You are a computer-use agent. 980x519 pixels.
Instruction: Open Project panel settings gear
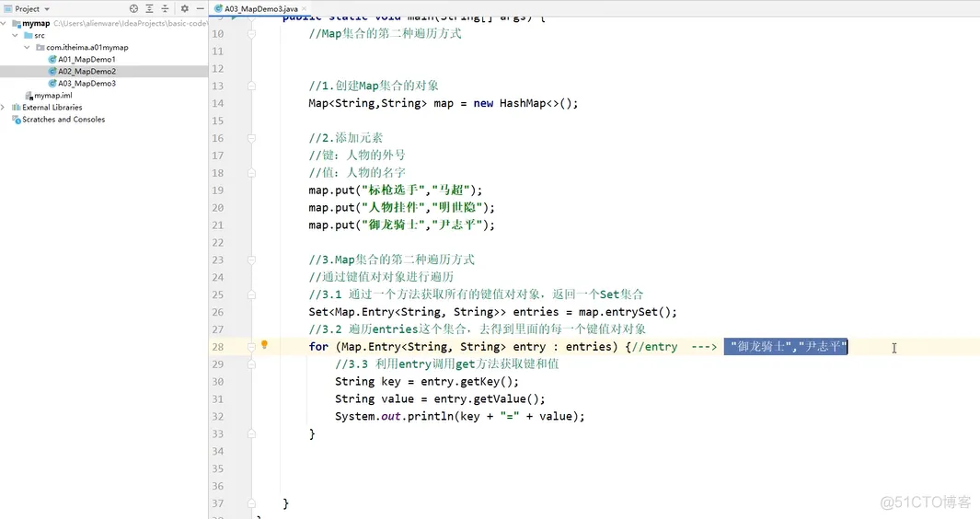point(184,9)
